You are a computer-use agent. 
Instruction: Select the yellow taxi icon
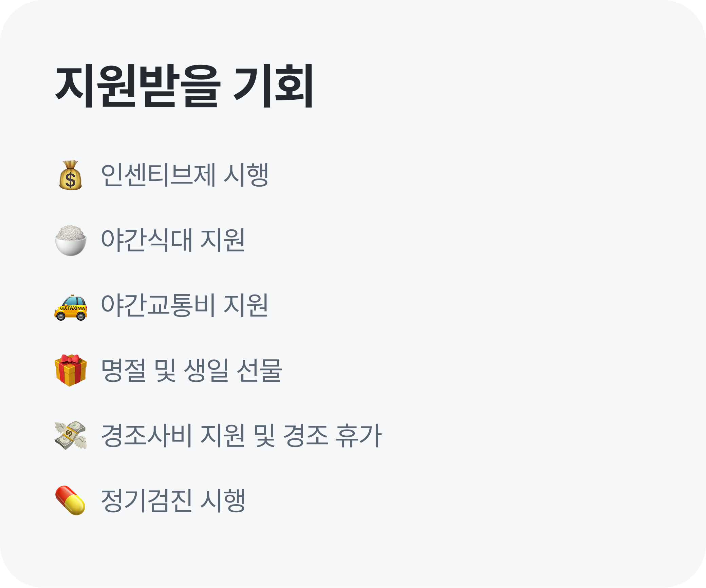click(71, 307)
